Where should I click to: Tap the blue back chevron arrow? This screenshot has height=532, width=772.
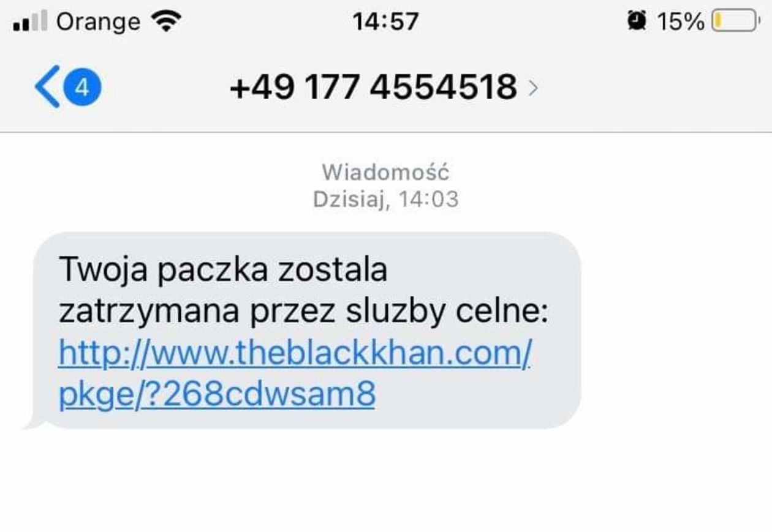(47, 86)
